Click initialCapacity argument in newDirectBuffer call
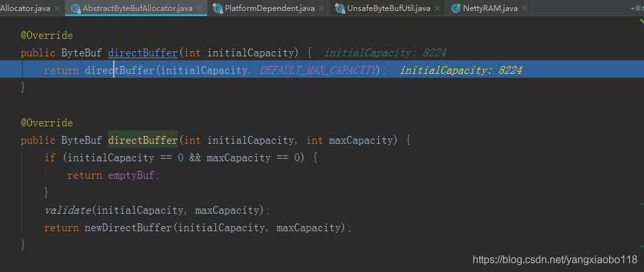 coord(221,227)
